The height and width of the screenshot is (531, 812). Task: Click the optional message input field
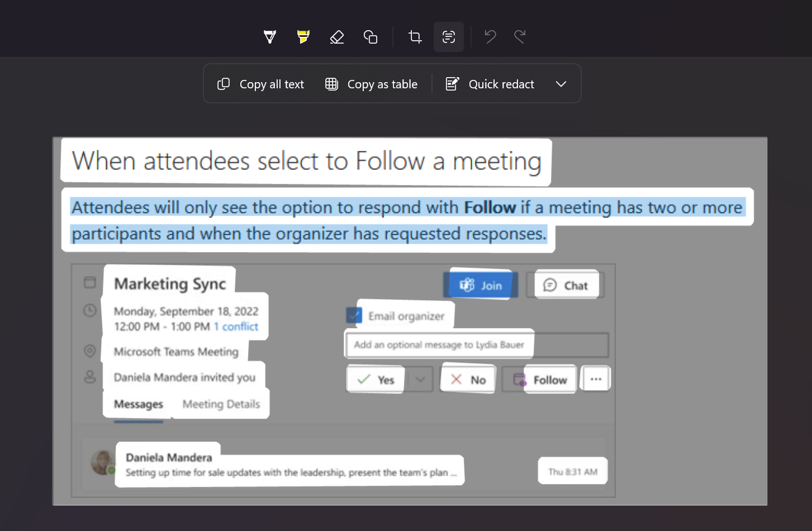(x=476, y=344)
